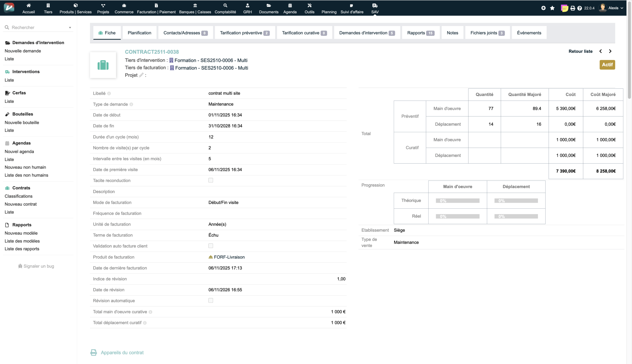Viewport: 632px width, 364px height.
Task: Go to next contract with right chevron
Action: pyautogui.click(x=610, y=51)
